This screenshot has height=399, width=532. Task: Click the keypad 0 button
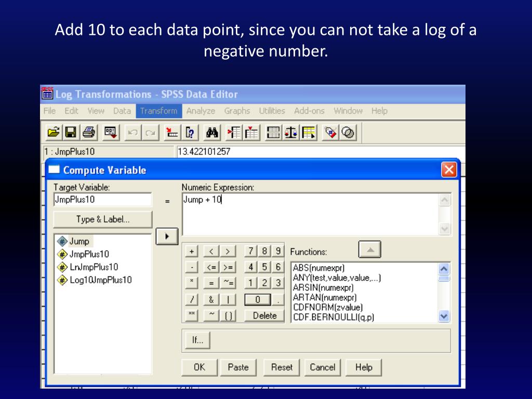pos(258,299)
